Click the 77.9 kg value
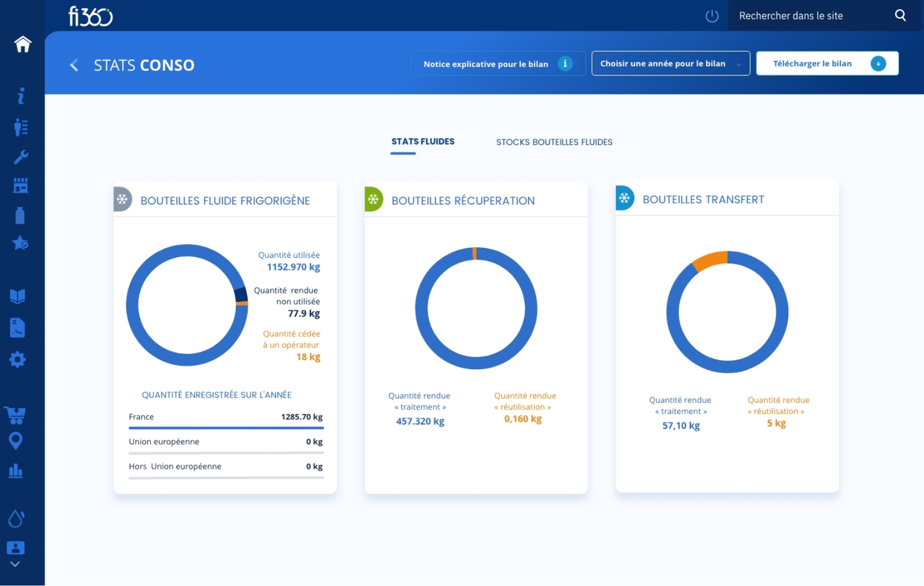 click(304, 313)
